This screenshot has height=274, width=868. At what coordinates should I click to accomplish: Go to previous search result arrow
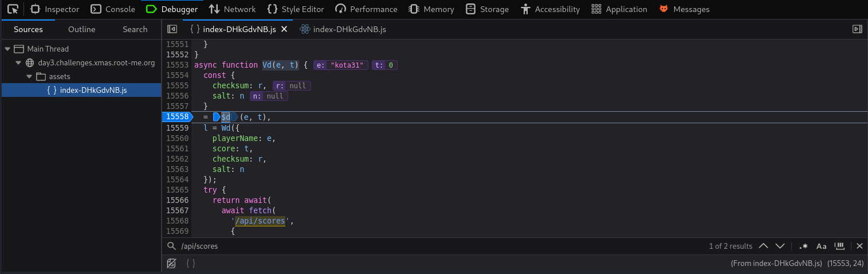pos(763,246)
